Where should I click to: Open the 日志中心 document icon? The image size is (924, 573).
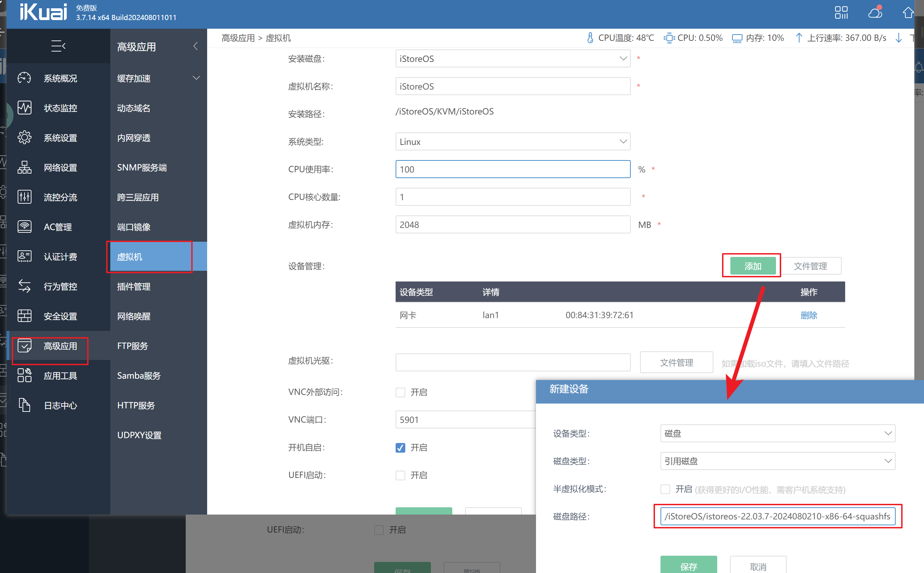pyautogui.click(x=24, y=405)
